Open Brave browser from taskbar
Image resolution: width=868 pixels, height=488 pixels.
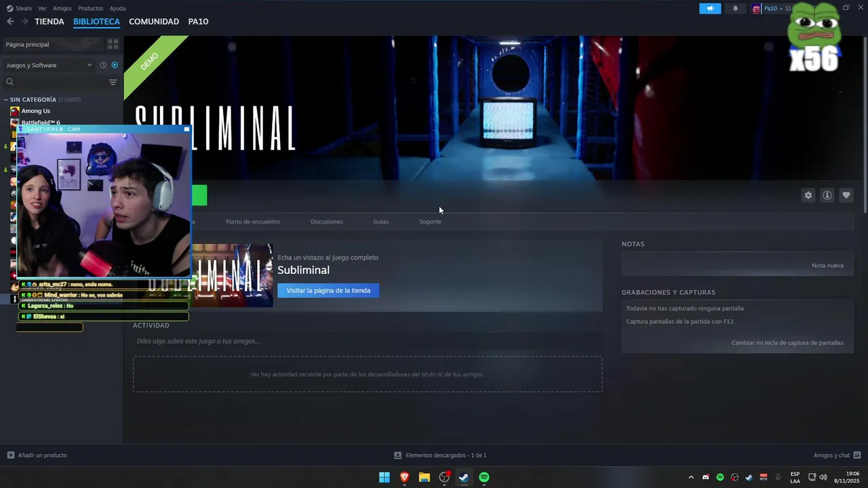click(x=404, y=477)
